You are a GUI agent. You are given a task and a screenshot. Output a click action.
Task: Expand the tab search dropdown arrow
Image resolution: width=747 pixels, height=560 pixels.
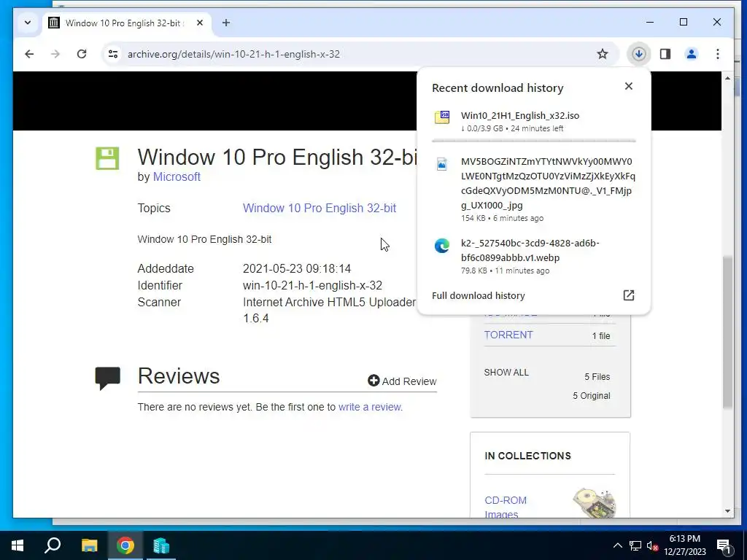[28, 23]
